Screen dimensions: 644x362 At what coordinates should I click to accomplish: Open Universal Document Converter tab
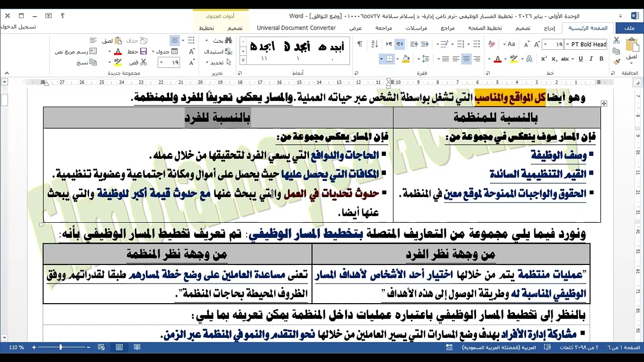[x=296, y=28]
